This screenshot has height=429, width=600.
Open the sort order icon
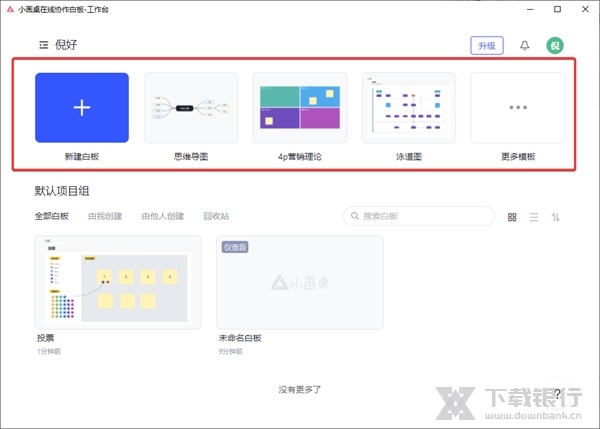tap(556, 217)
